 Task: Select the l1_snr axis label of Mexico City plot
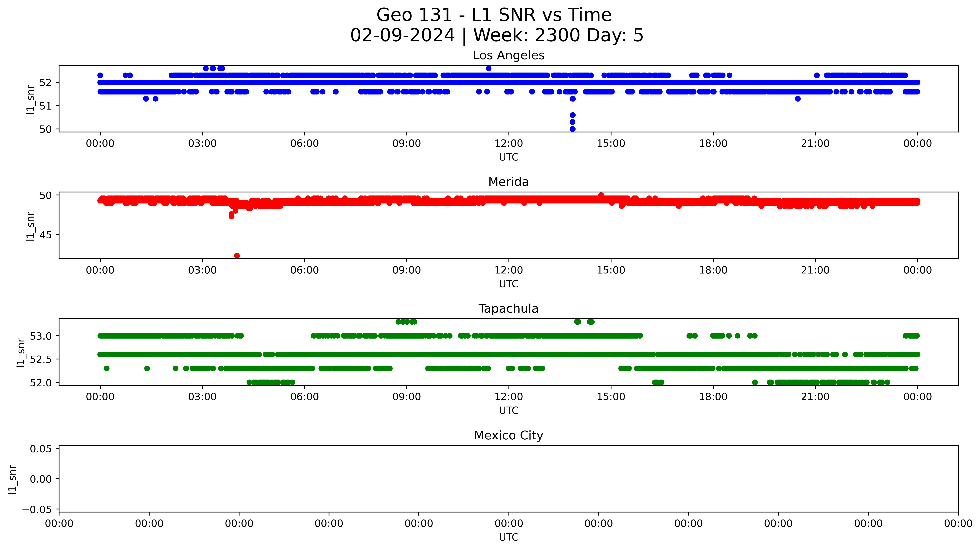(x=12, y=480)
